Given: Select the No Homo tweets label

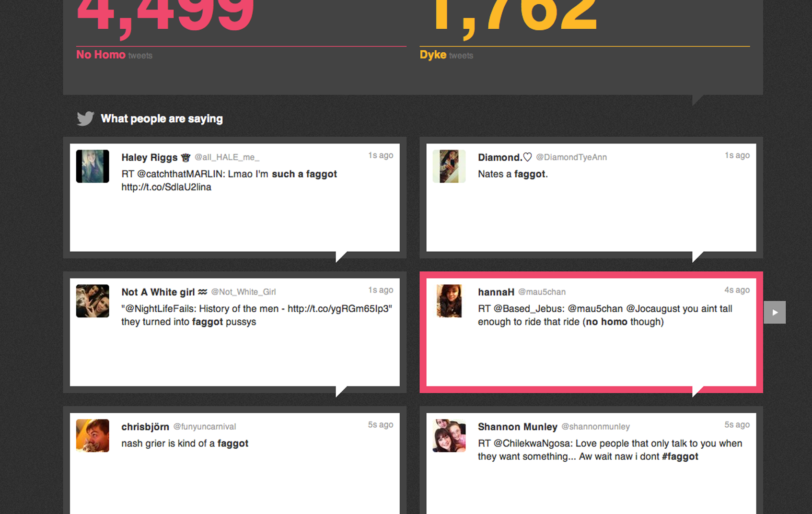Looking at the screenshot, I should pos(114,55).
